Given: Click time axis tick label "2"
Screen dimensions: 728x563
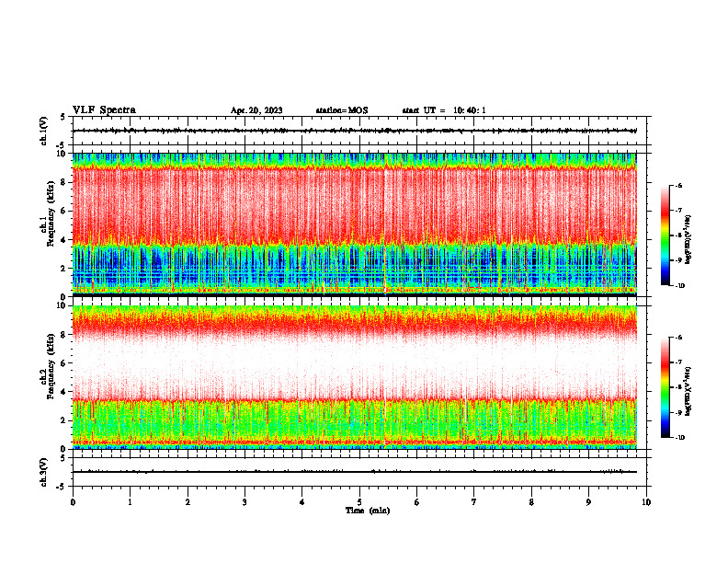Looking at the screenshot, I should [188, 502].
